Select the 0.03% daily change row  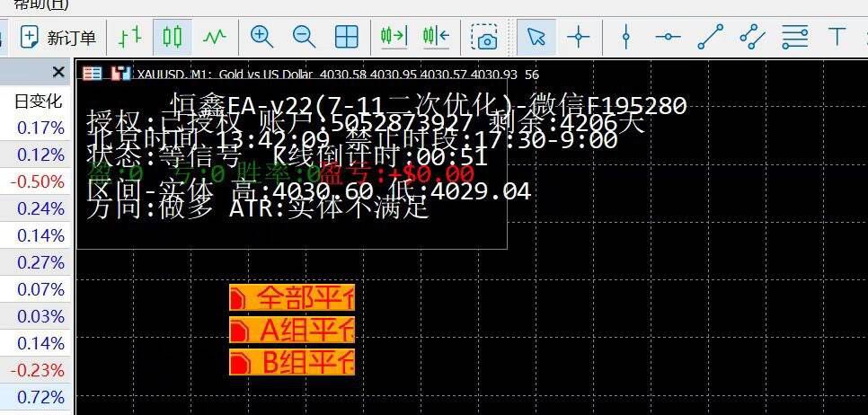click(37, 316)
